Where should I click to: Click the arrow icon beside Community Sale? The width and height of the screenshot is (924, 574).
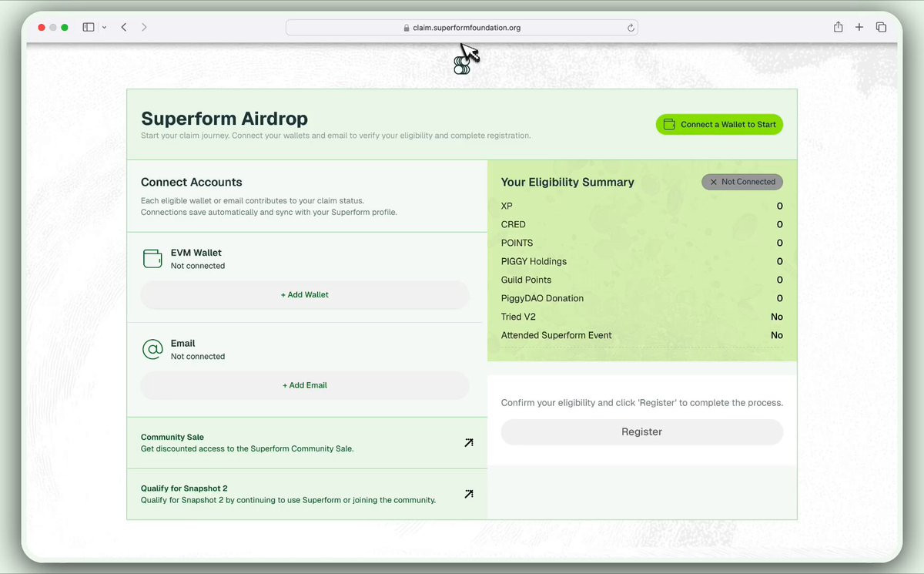coord(468,443)
